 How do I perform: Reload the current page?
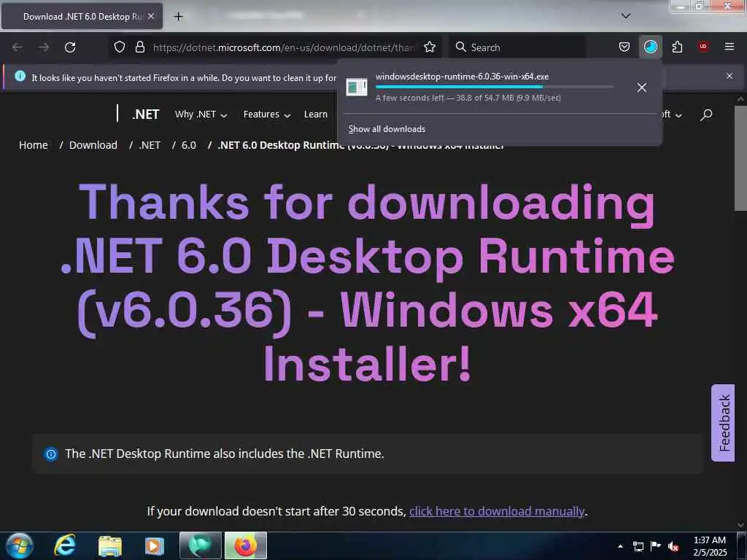point(70,47)
